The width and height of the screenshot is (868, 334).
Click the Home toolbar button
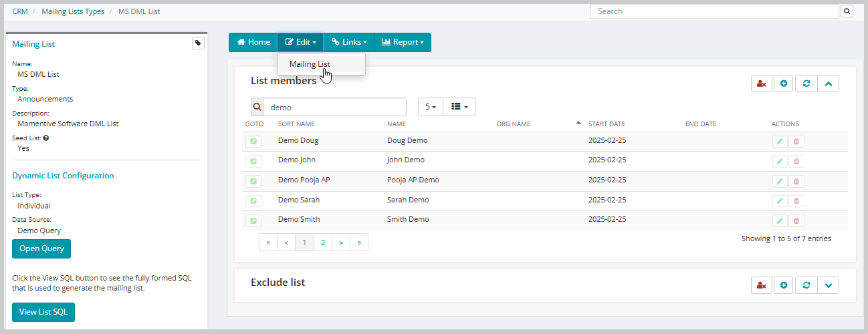tap(253, 42)
